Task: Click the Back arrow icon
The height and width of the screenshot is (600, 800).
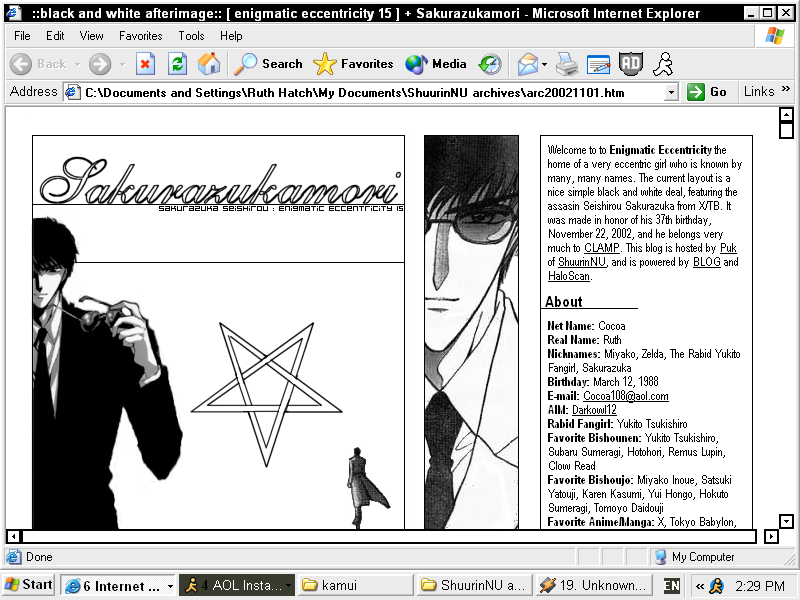Action: tap(21, 64)
